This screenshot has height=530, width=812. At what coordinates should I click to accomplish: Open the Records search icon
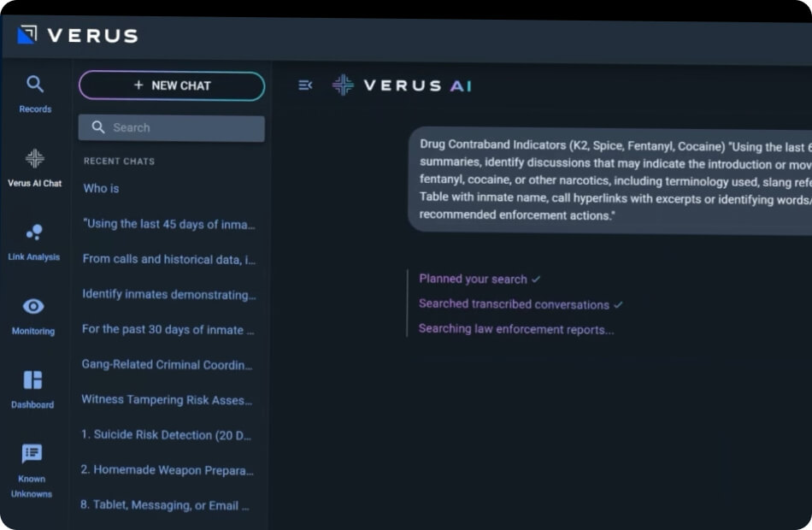tap(35, 84)
